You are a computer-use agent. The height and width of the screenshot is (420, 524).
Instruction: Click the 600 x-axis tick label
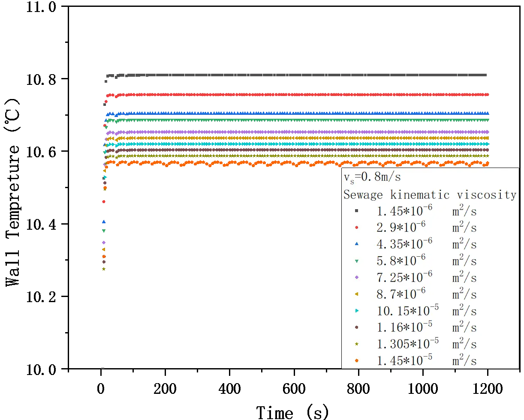coord(294,389)
